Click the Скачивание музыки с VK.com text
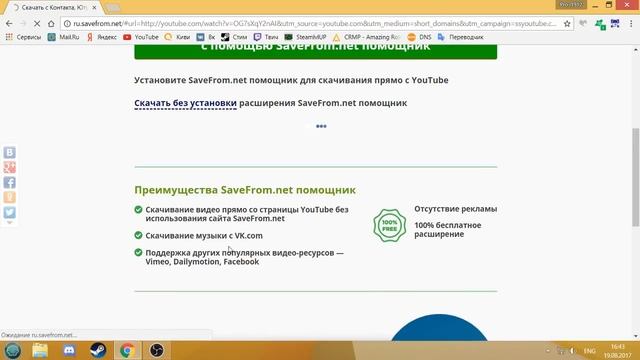Viewport: 640px width, 360px height. click(x=204, y=236)
